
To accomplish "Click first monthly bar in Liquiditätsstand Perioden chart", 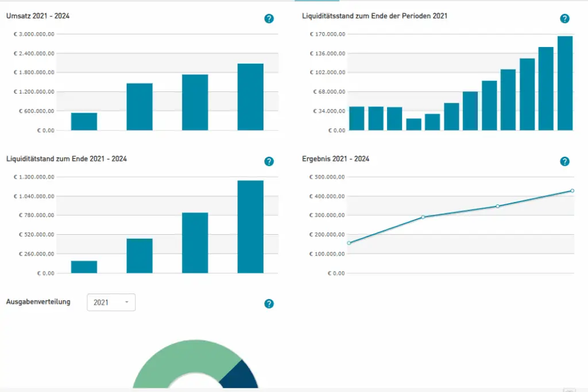I will click(x=357, y=118).
